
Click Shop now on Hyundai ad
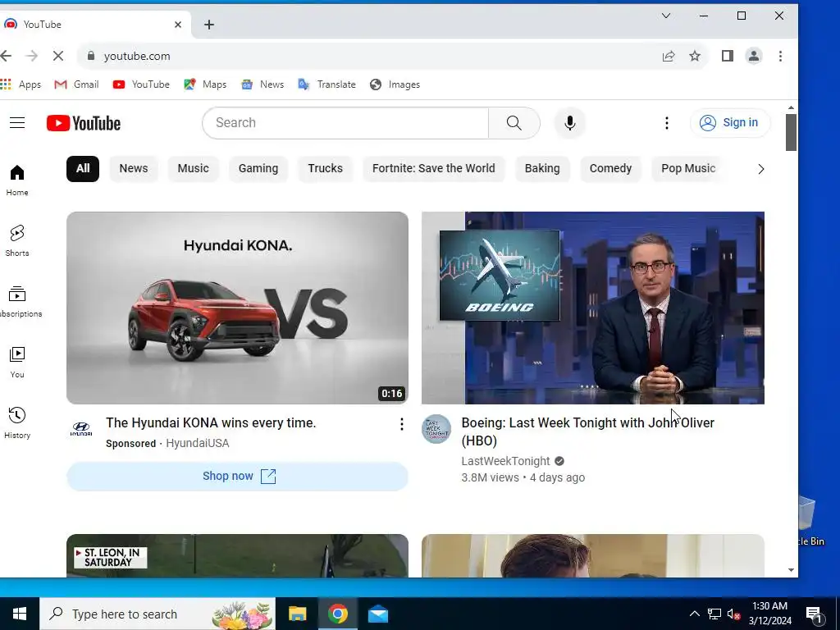tap(237, 477)
